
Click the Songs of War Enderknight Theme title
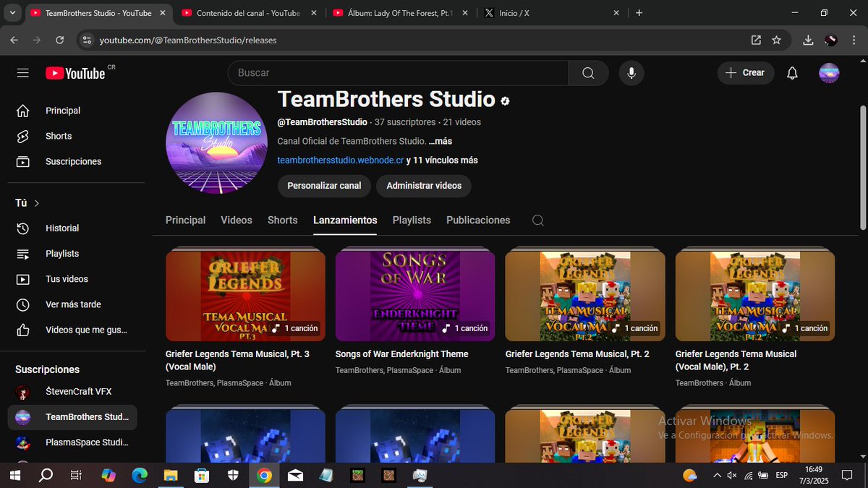pyautogui.click(x=401, y=354)
